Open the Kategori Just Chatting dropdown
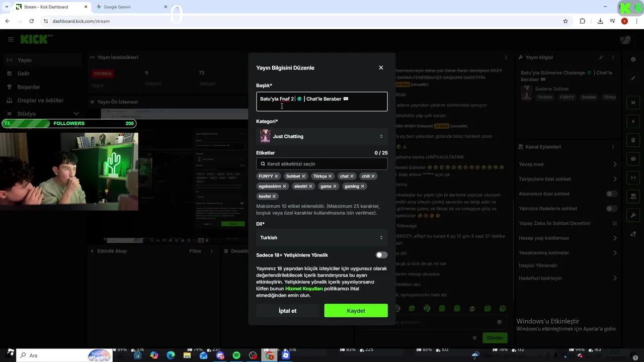Screen dimensions: 644x362 pyautogui.click(x=321, y=136)
